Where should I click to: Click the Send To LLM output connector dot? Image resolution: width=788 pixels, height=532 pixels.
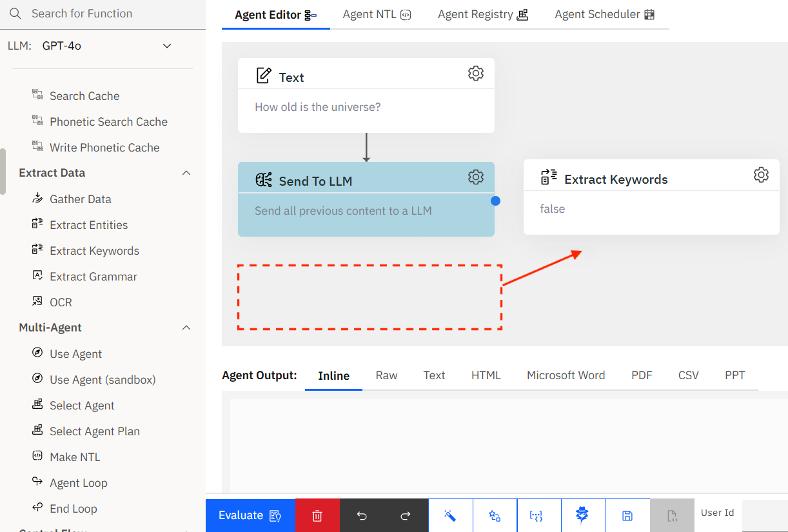point(495,201)
